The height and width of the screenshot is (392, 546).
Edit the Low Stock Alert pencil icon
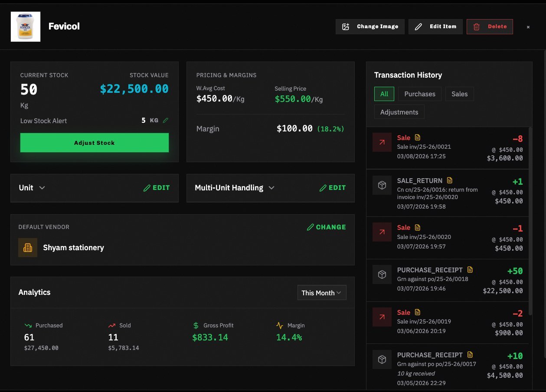(165, 121)
